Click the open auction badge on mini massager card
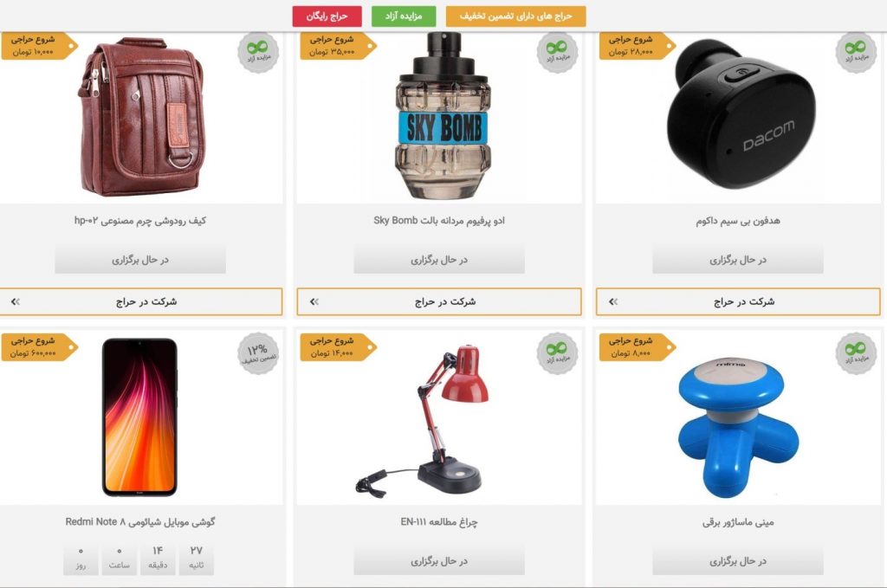The height and width of the screenshot is (588, 887). pyautogui.click(x=856, y=353)
